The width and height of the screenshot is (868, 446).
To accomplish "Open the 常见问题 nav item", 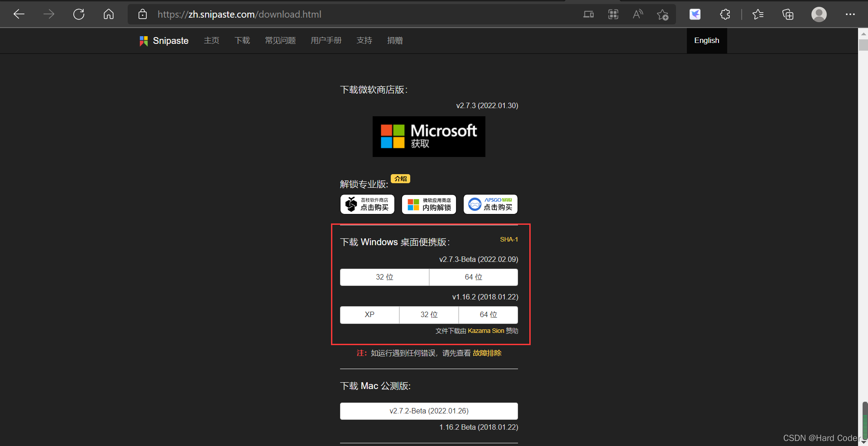I will click(280, 41).
